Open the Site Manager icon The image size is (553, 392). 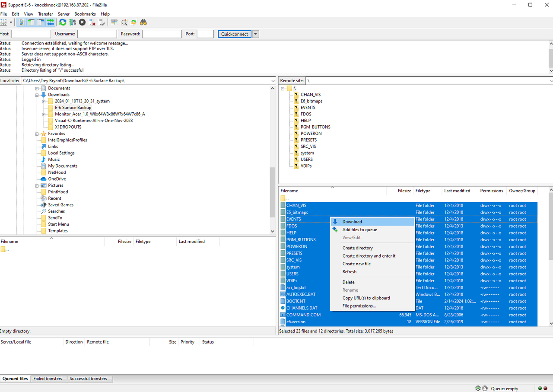coord(4,22)
